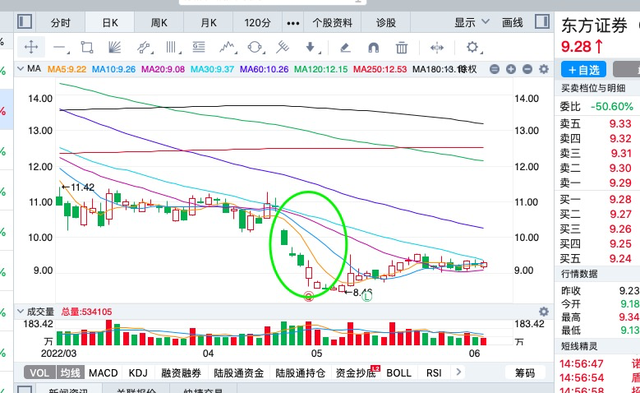This screenshot has height=393, width=640.
Task: Select the pitchfork drawing tool
Action: (282, 47)
